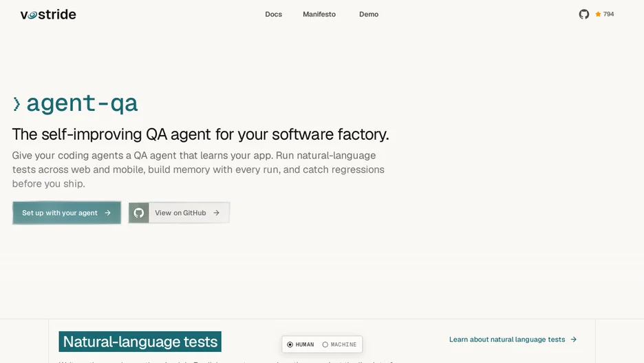Click the agent-qa title text
This screenshot has width=644, height=363.
(82, 103)
